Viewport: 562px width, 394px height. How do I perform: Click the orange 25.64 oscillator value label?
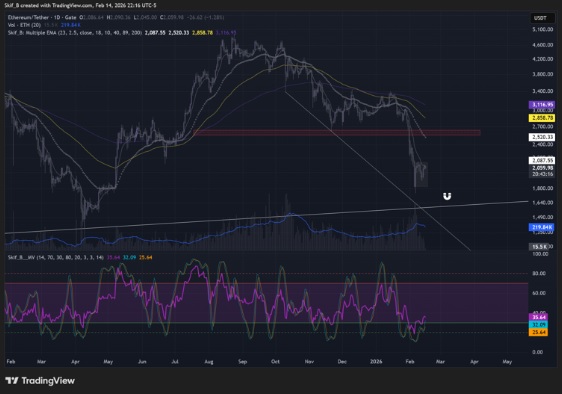coord(538,332)
